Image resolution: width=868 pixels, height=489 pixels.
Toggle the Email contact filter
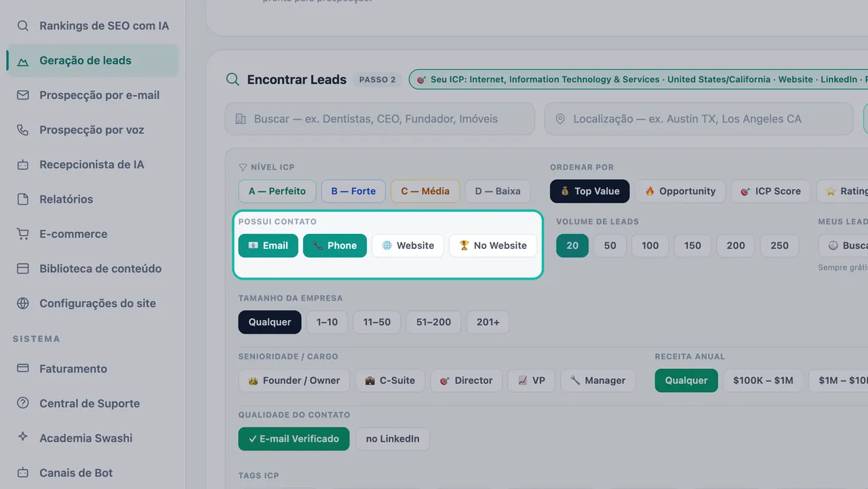point(268,246)
